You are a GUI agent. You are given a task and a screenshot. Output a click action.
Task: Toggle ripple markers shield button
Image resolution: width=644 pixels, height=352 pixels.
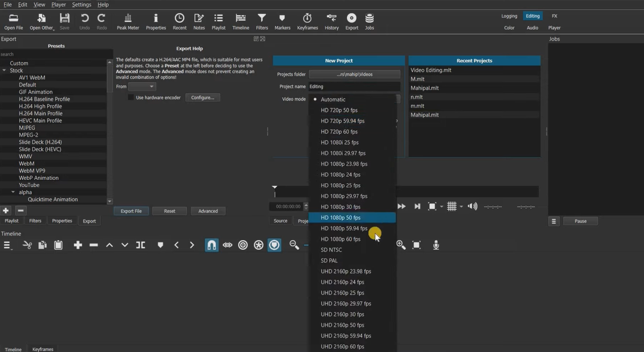click(274, 245)
